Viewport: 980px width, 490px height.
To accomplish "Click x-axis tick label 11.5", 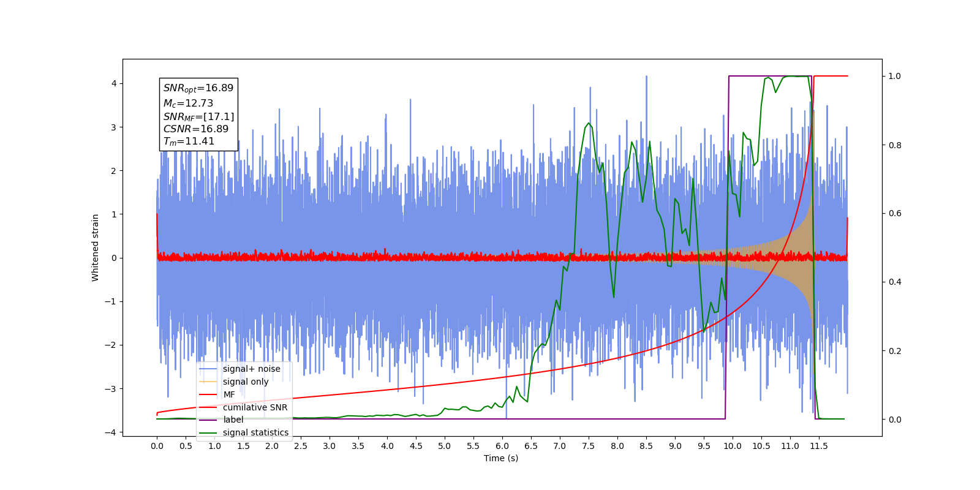I will pyautogui.click(x=819, y=446).
